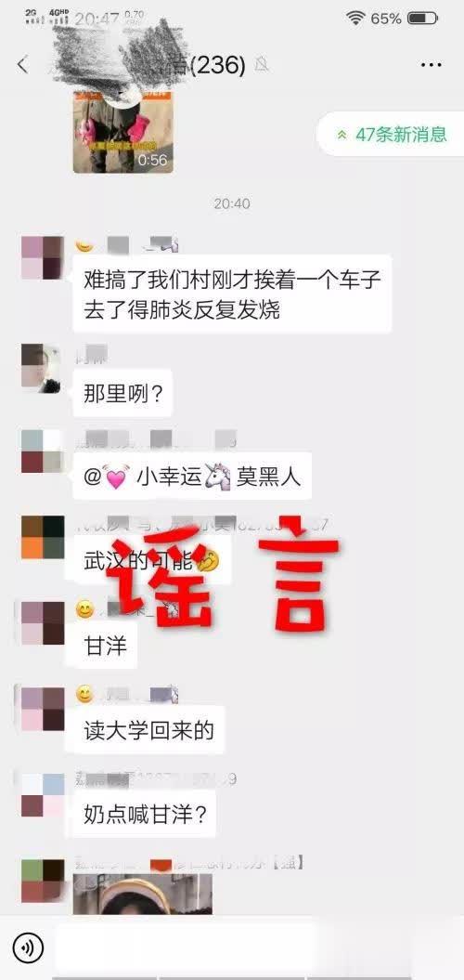Jump to 47条新消息 unread messages

[393, 134]
